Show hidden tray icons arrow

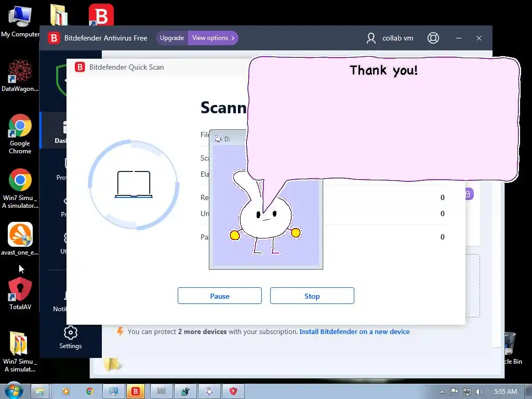click(442, 392)
